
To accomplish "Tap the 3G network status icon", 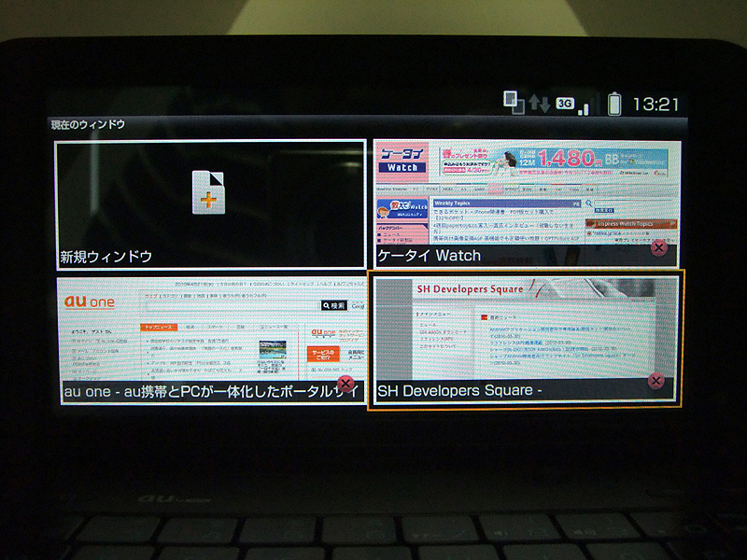I will coord(565,104).
